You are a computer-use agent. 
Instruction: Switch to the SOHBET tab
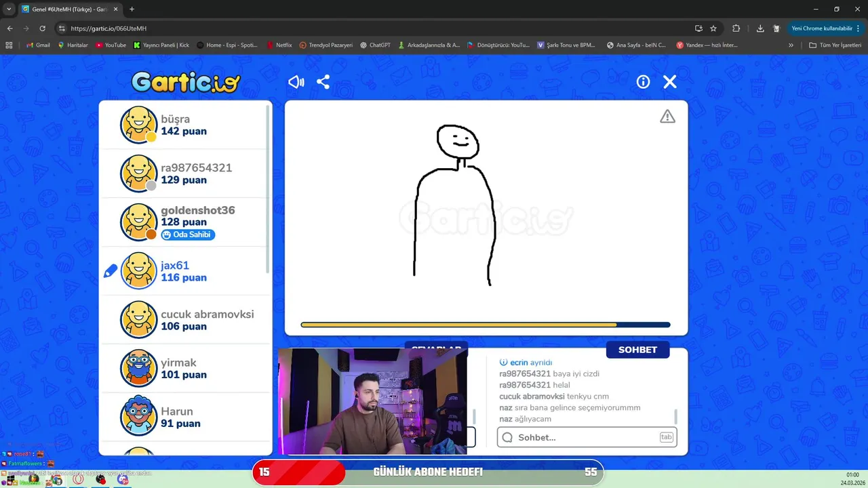coord(637,350)
